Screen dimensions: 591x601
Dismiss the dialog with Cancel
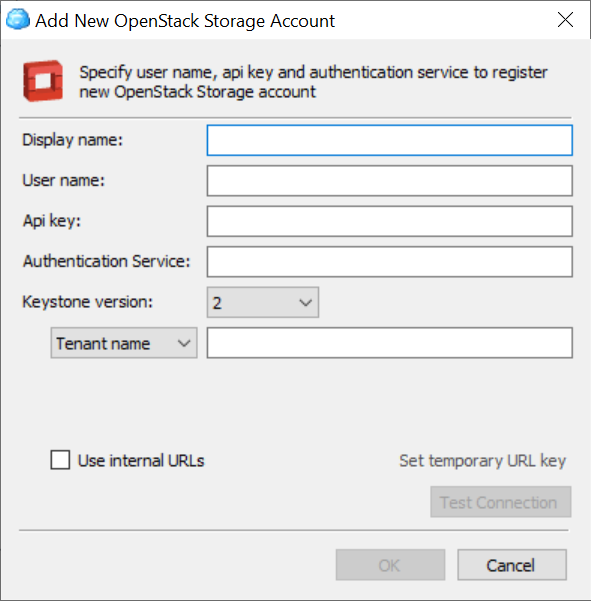click(512, 565)
